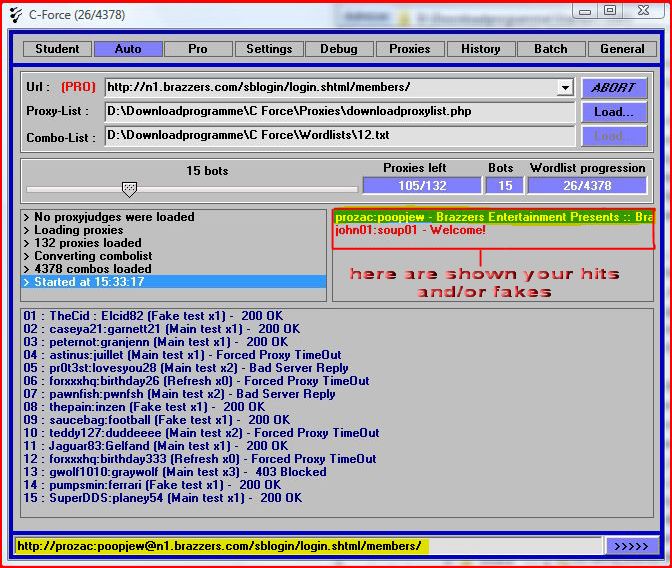Select log line 'Converting combolist'
The image size is (672, 568).
(x=174, y=256)
